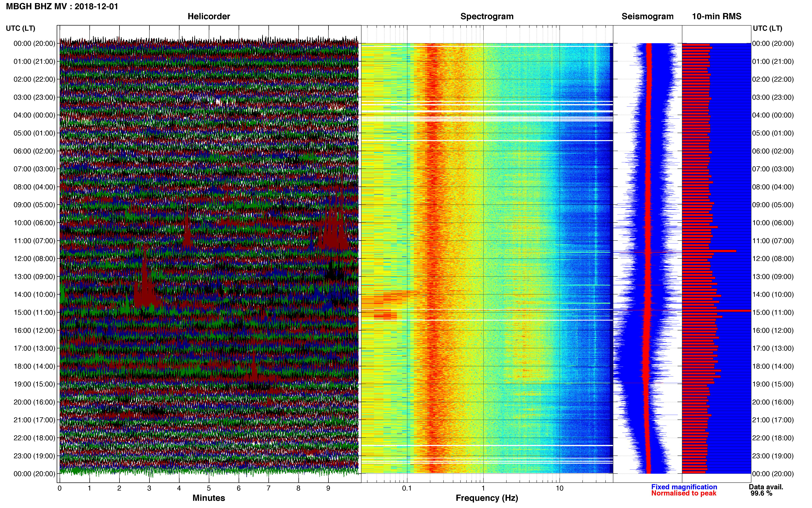Click the longest red RMS bar near 15:00
Image resolution: width=812 pixels, height=508 pixels.
coord(716,311)
